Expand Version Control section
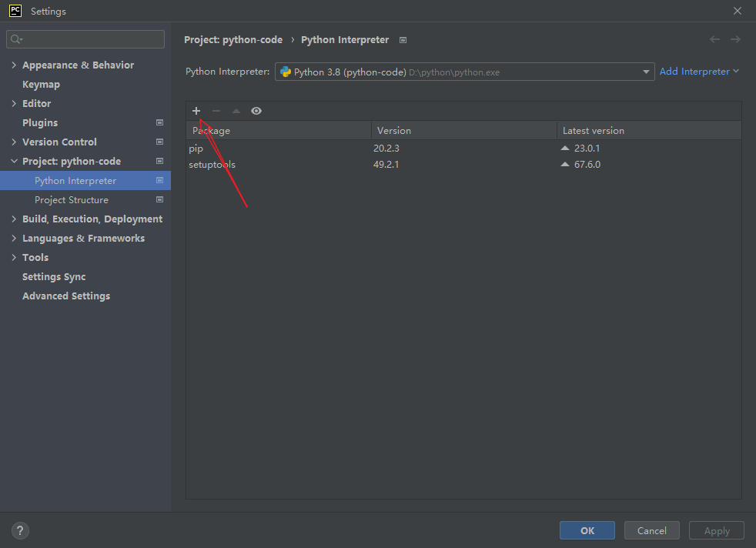This screenshot has width=756, height=548. [x=14, y=142]
